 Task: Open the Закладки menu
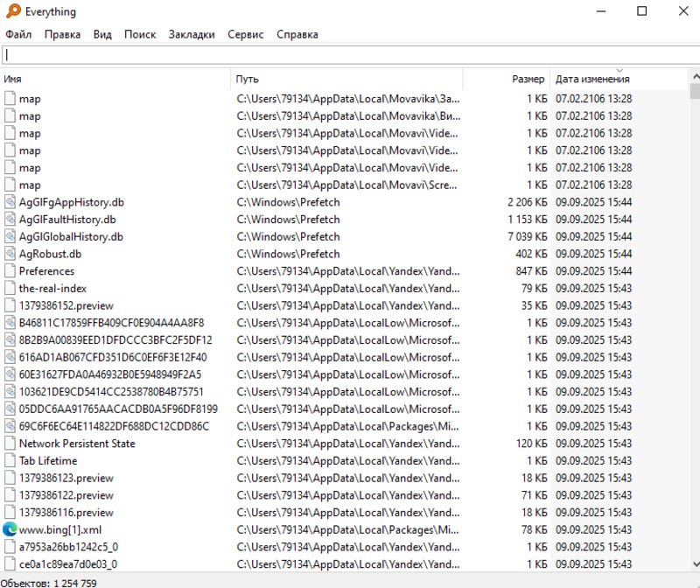(x=192, y=34)
